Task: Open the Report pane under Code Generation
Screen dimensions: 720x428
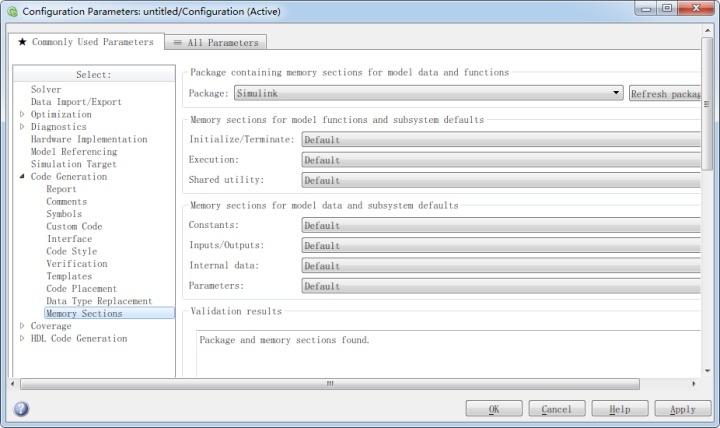Action: click(x=61, y=189)
